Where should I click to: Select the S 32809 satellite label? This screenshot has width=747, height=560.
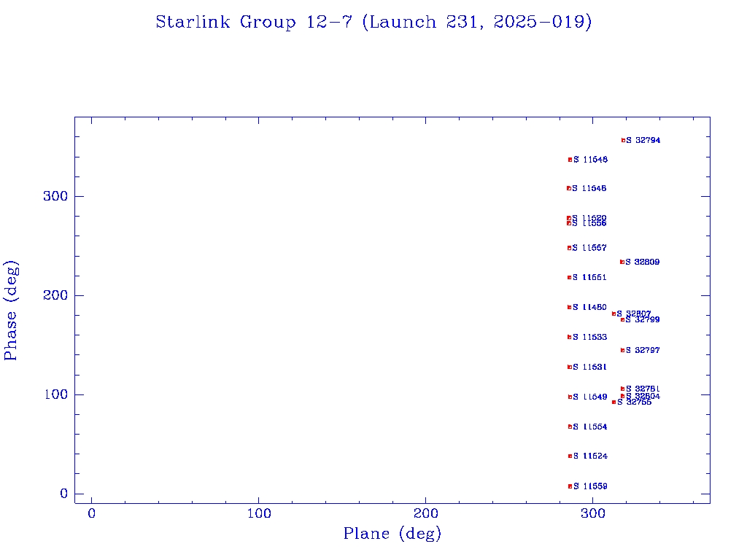[643, 262]
